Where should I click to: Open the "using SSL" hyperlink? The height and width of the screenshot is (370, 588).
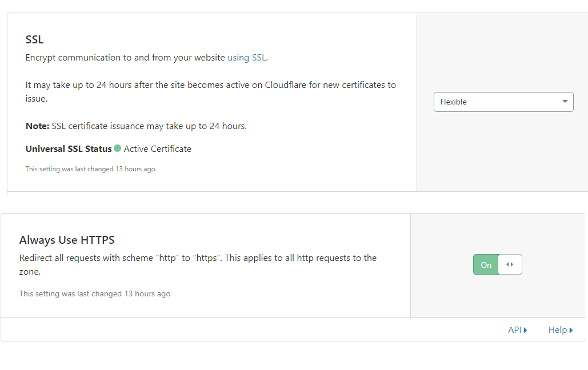(x=246, y=57)
